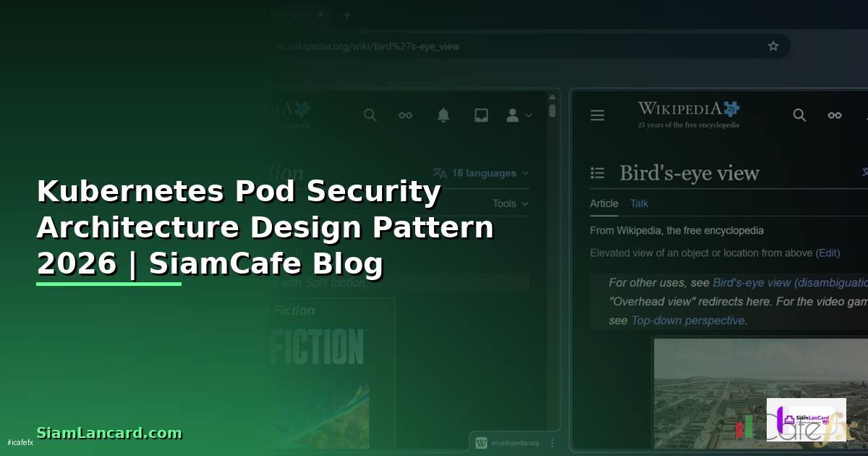Follow the Top-down perspective link
Screen dimensions: 868x456
click(x=688, y=320)
